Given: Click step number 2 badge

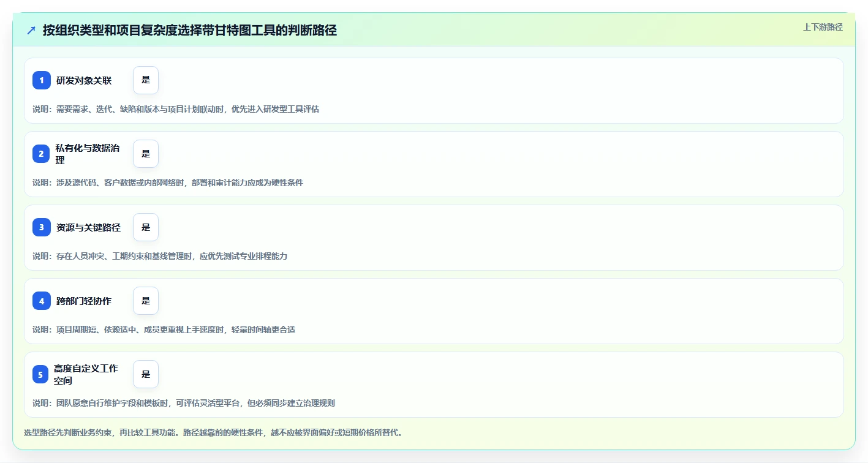Looking at the screenshot, I should click(42, 154).
